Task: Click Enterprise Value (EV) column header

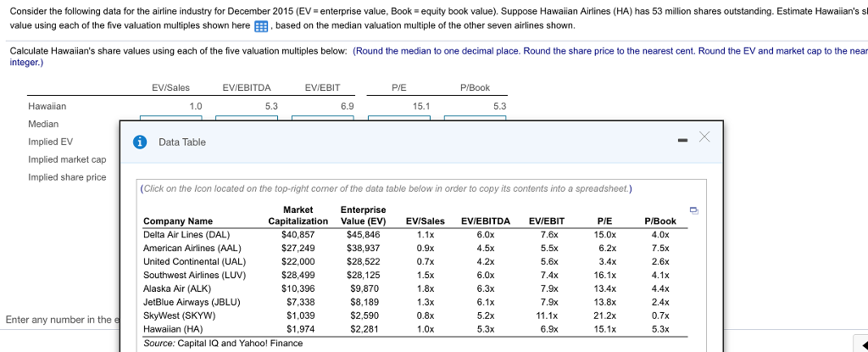Action: (363, 215)
